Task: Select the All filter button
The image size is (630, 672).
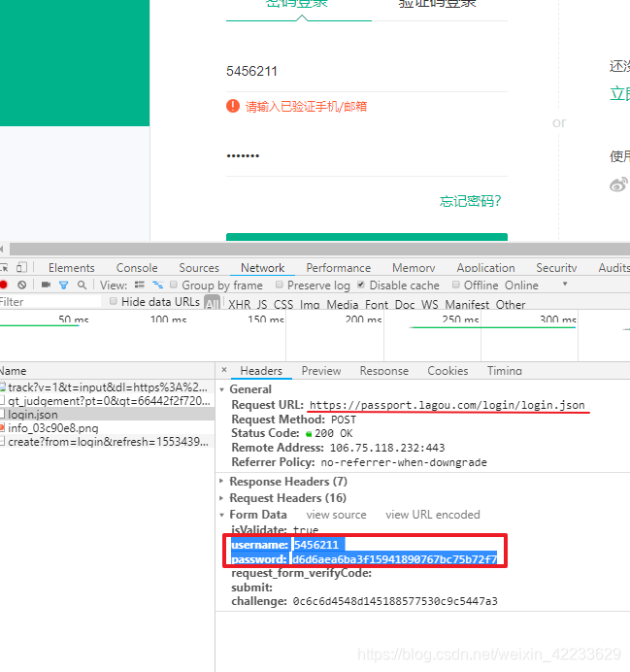Action: coord(212,303)
